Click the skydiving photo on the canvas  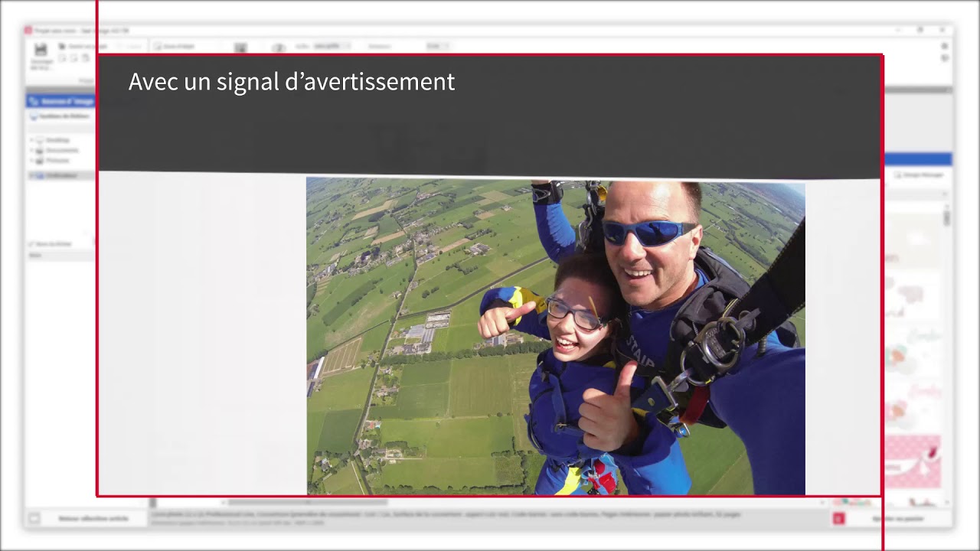pyautogui.click(x=556, y=337)
